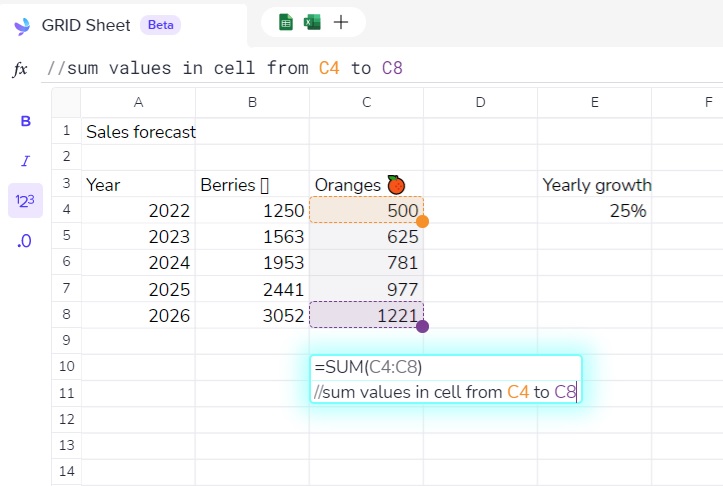
Task: Open the GRID Sheet tab
Action: pos(86,25)
